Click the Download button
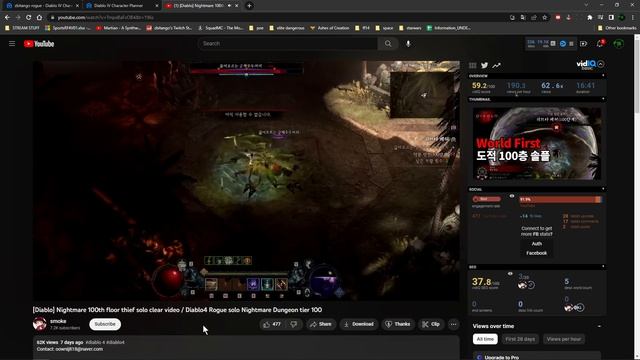The height and width of the screenshot is (360, 640). (359, 324)
